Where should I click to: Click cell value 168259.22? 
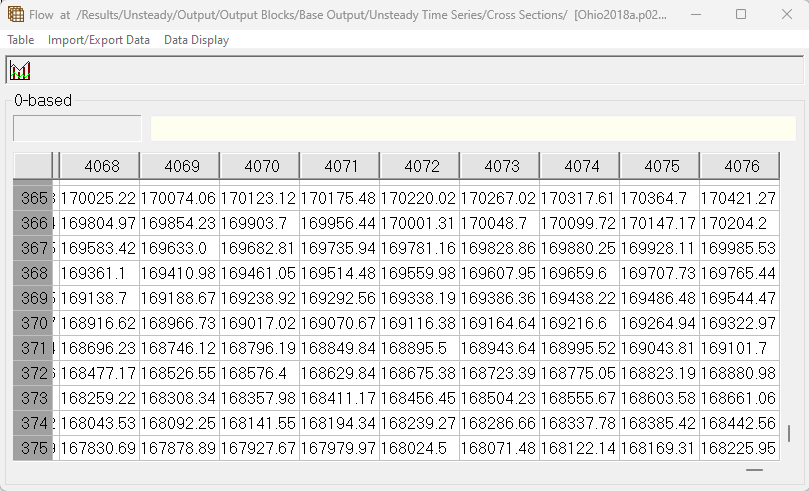pos(98,398)
